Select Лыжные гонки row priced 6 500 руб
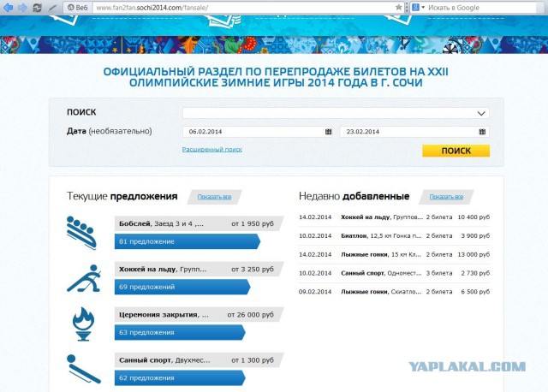 coord(394,292)
